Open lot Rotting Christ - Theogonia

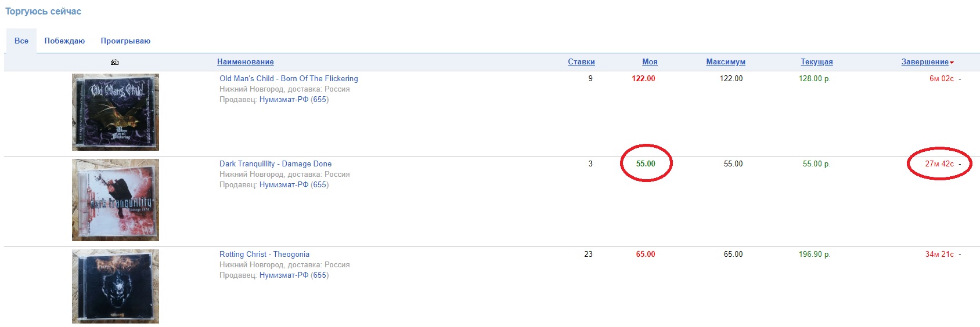[x=264, y=255]
